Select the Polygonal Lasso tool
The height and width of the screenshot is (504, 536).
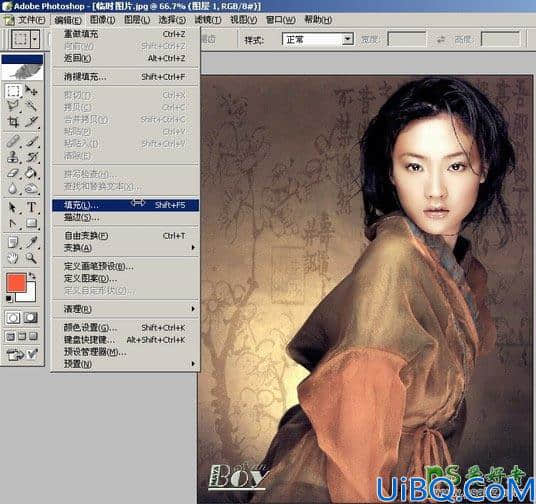click(x=13, y=106)
